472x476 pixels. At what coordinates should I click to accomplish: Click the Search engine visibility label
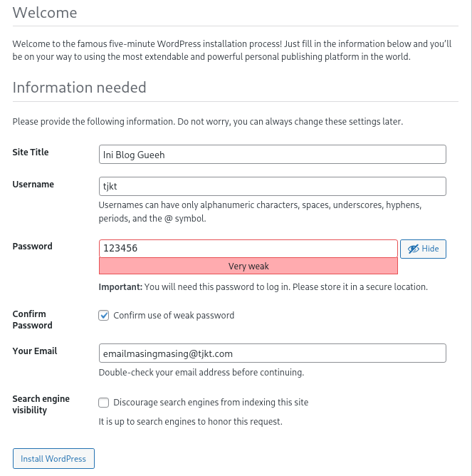click(41, 404)
